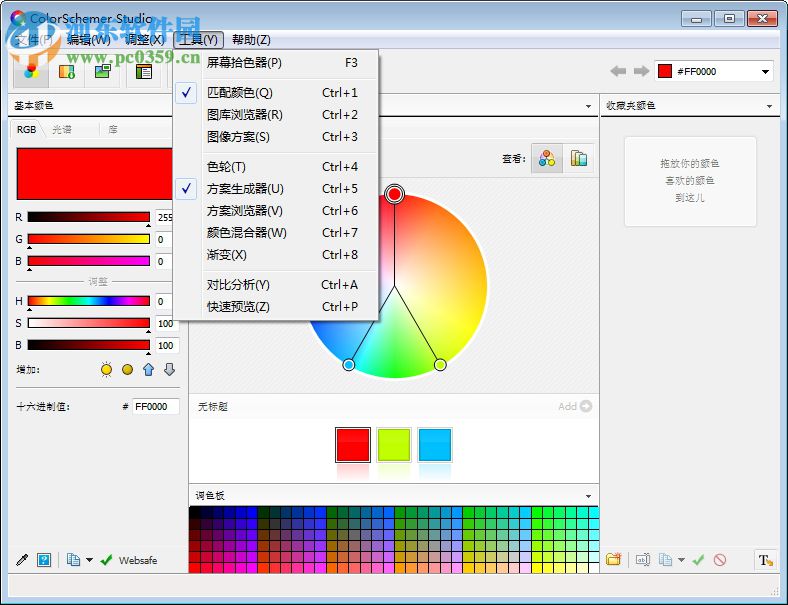788x605 pixels.
Task: Choose 渐变(X) menu entry
Action: tap(275, 255)
